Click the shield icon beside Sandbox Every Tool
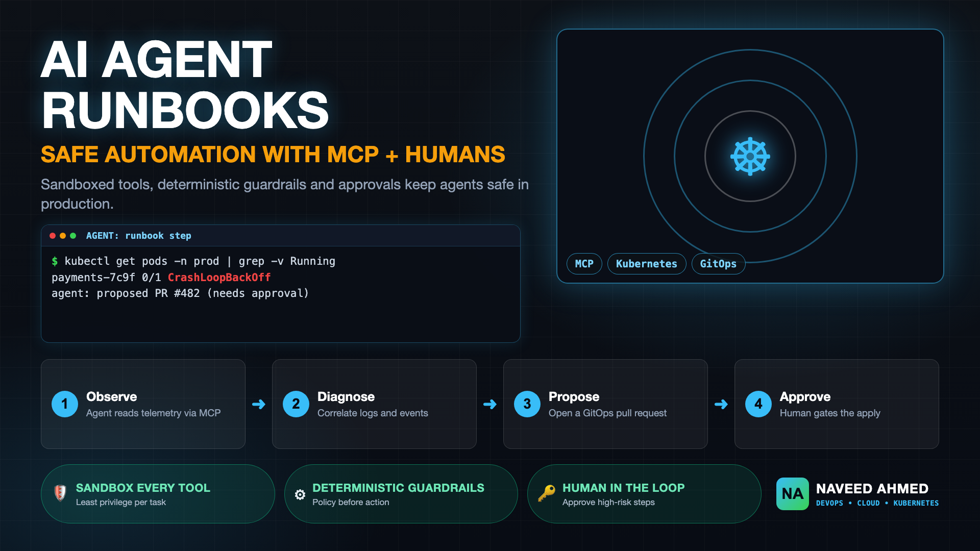Screen dimensions: 980x551 (60, 493)
